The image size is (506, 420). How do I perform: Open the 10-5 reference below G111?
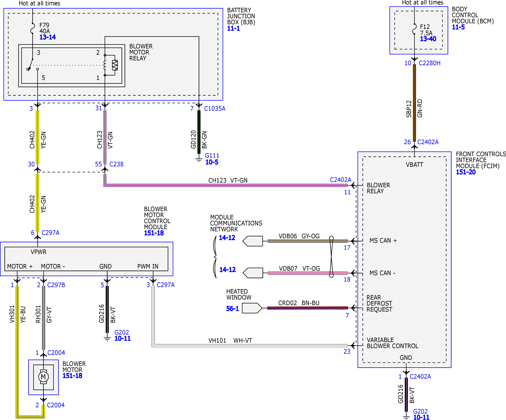pyautogui.click(x=212, y=162)
